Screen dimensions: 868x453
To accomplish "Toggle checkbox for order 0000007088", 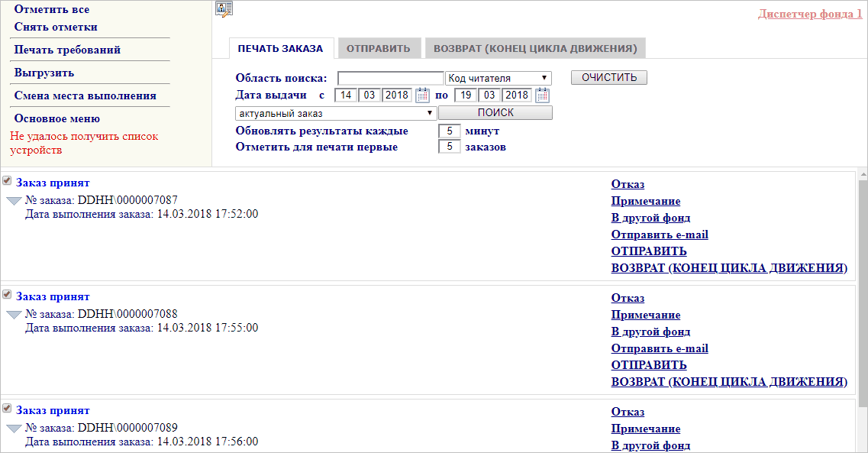I will click(x=7, y=295).
